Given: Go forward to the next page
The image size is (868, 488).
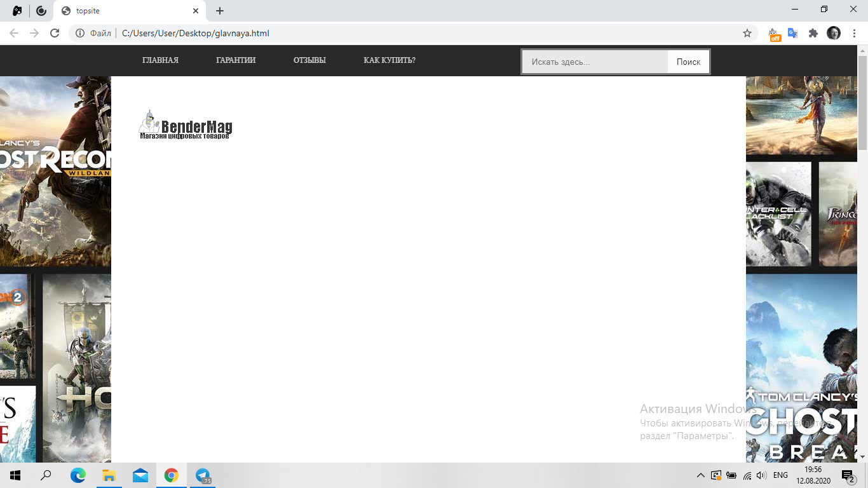Looking at the screenshot, I should click(34, 33).
